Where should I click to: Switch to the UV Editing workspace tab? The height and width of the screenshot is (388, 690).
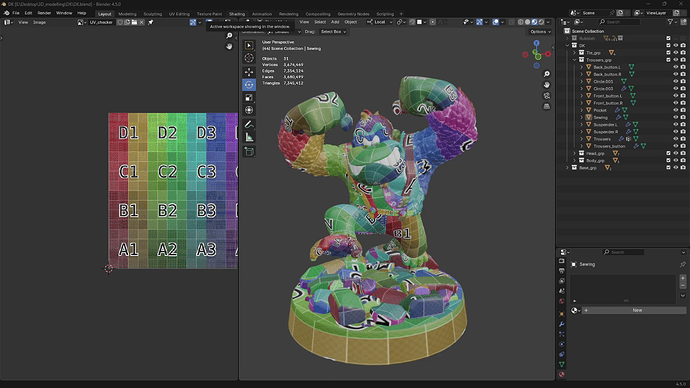click(x=179, y=14)
